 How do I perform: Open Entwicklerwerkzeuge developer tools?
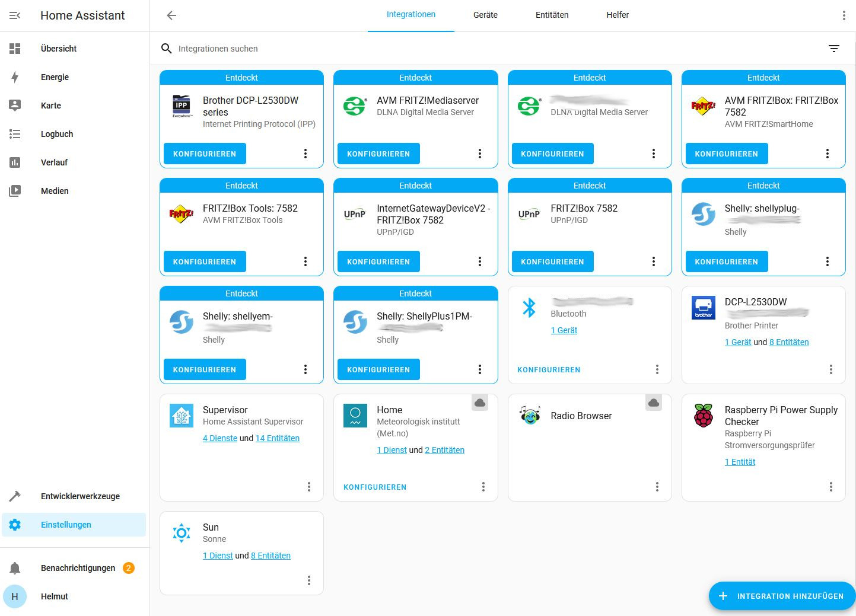pos(74,496)
